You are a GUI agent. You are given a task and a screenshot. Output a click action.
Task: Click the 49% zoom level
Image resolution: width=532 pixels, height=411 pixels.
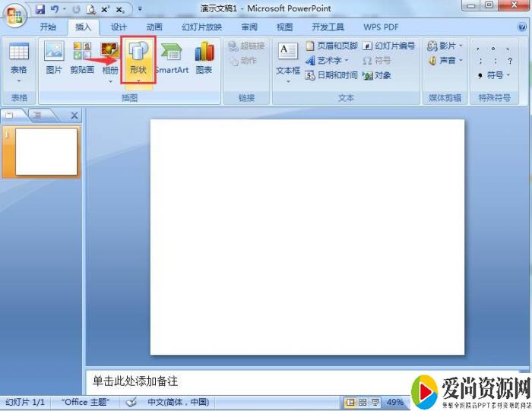395,402
